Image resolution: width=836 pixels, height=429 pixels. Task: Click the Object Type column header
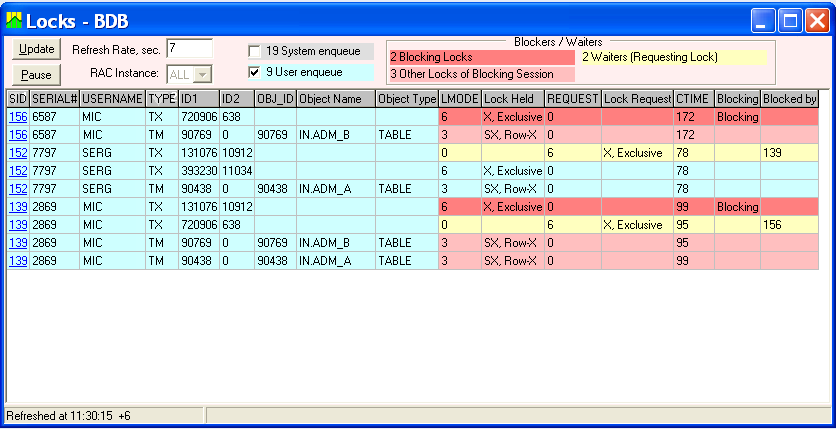click(407, 99)
